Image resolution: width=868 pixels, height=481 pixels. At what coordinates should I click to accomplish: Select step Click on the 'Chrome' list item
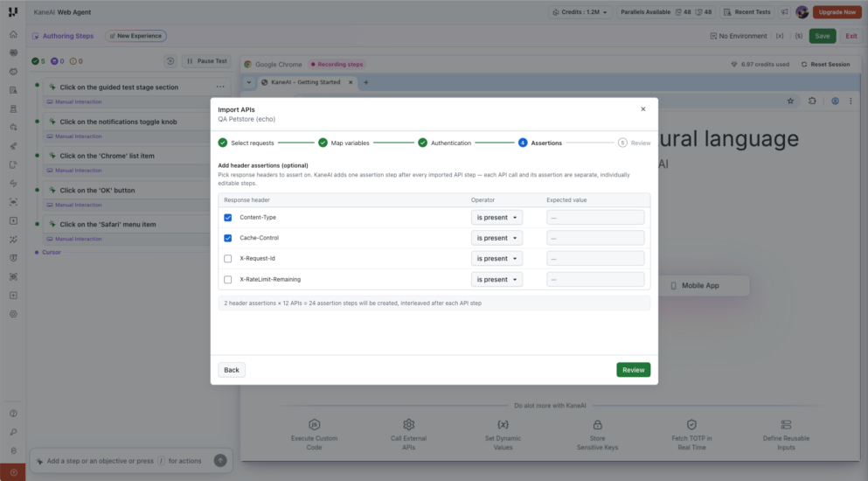coord(107,156)
